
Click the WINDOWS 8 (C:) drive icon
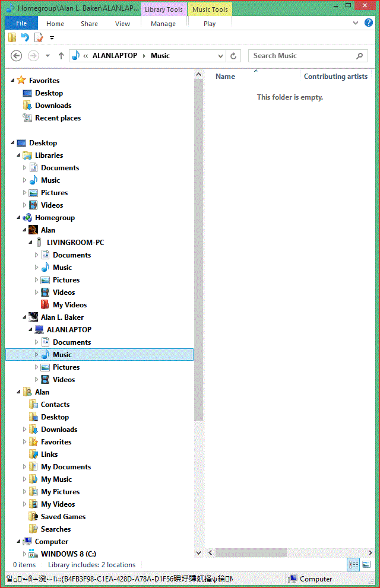coord(33,554)
